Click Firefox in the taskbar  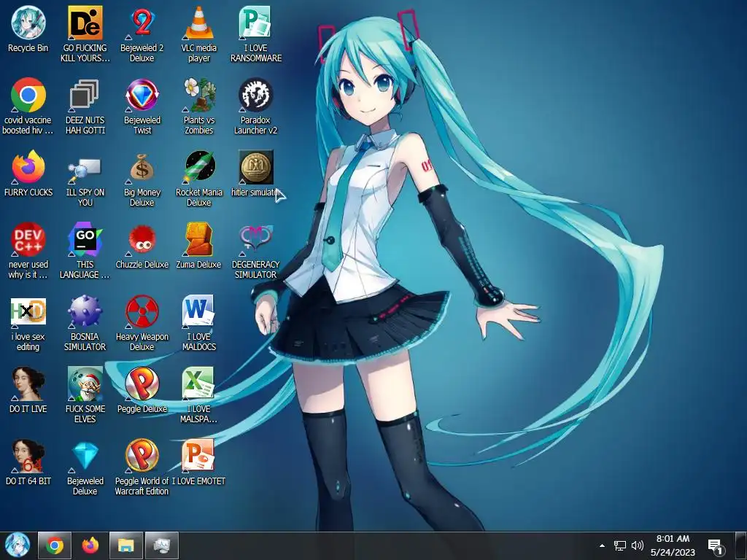pyautogui.click(x=90, y=545)
